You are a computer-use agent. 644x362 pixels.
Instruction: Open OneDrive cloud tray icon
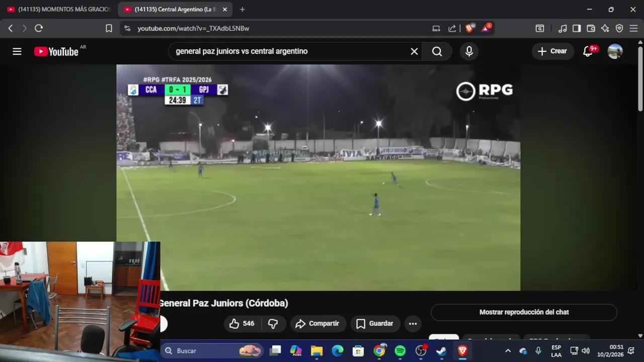click(x=523, y=351)
